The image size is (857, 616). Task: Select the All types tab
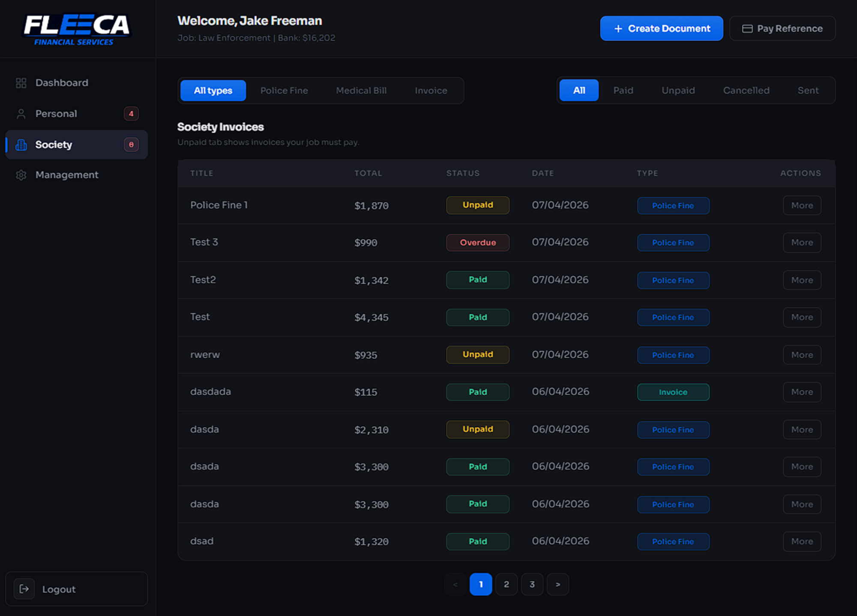pyautogui.click(x=213, y=90)
